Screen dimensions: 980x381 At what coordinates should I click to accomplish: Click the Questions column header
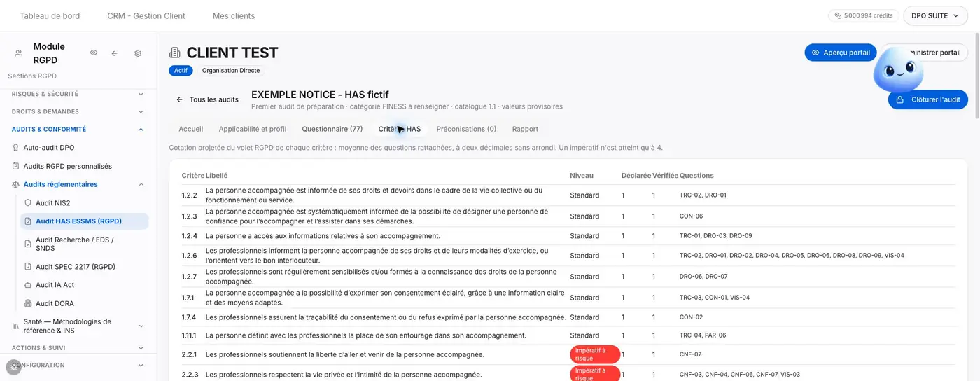tap(696, 176)
